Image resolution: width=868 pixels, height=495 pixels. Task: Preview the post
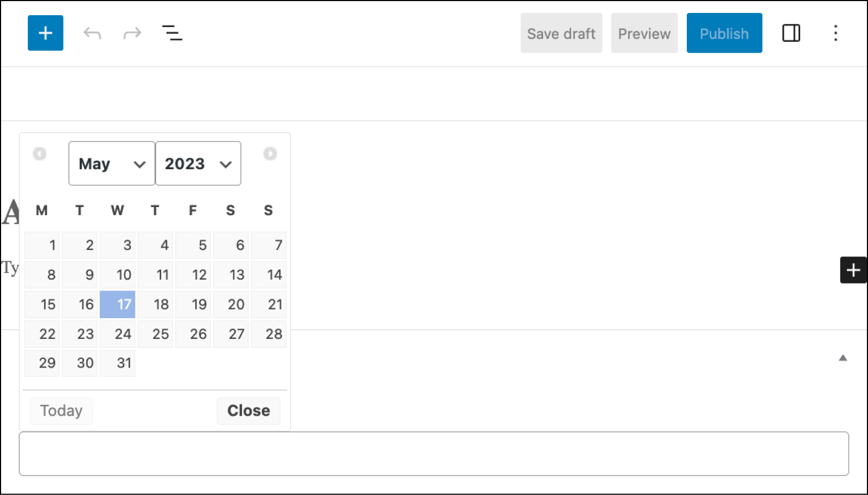point(644,33)
